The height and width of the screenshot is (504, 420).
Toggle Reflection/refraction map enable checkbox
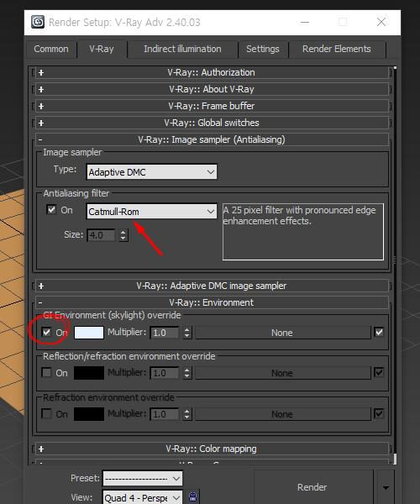tap(379, 372)
